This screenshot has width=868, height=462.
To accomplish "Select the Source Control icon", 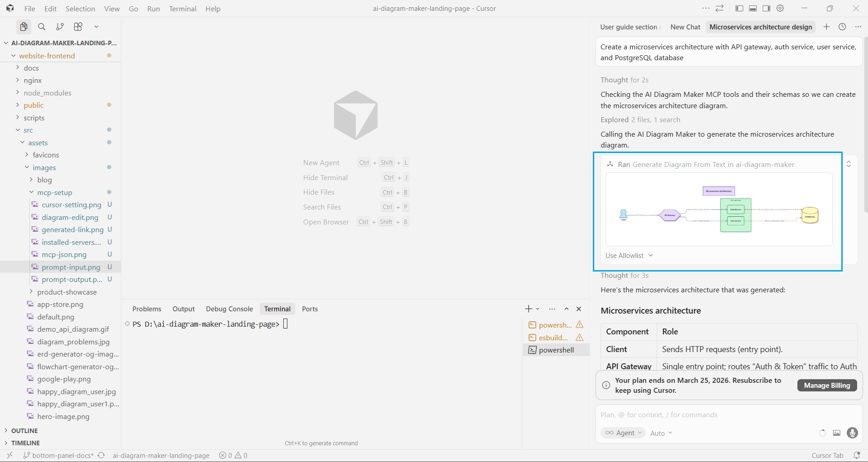I will point(60,27).
